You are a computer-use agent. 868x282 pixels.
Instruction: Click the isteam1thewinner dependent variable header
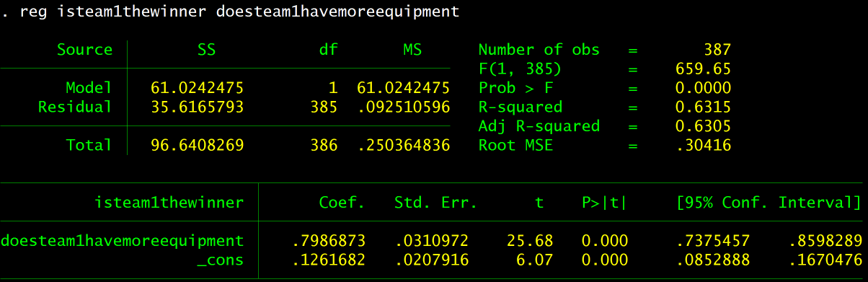click(x=169, y=203)
